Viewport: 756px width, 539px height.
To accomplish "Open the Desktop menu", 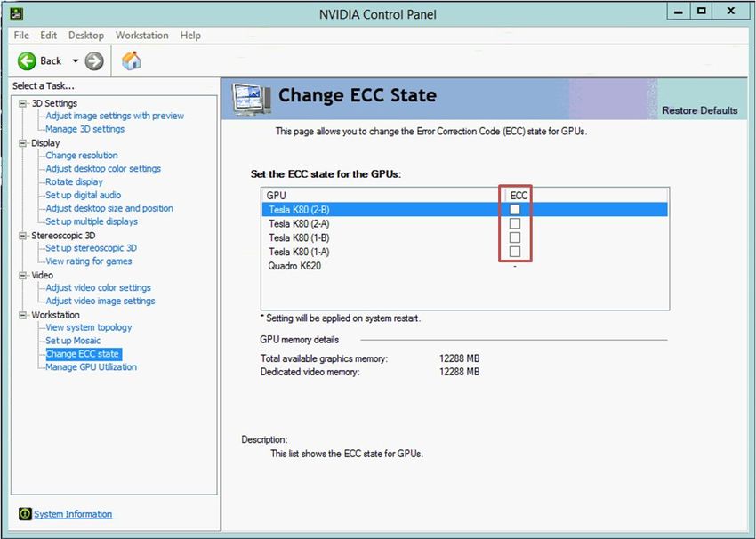I will [85, 36].
